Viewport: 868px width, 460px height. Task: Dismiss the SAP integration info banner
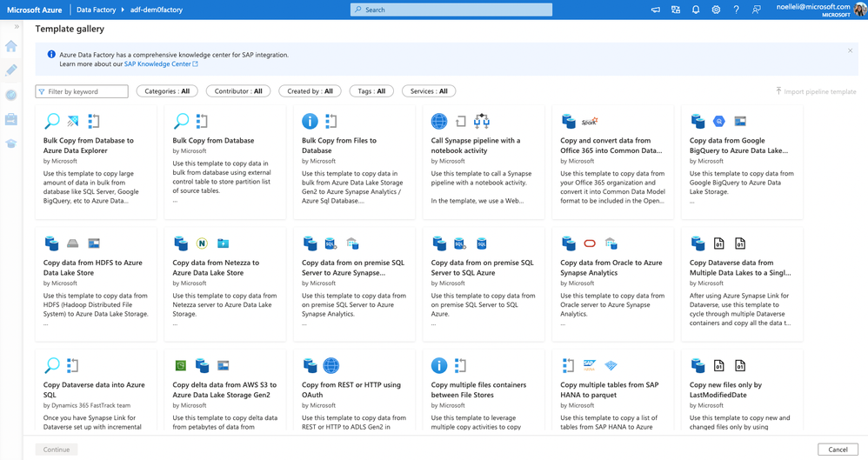[x=850, y=51]
